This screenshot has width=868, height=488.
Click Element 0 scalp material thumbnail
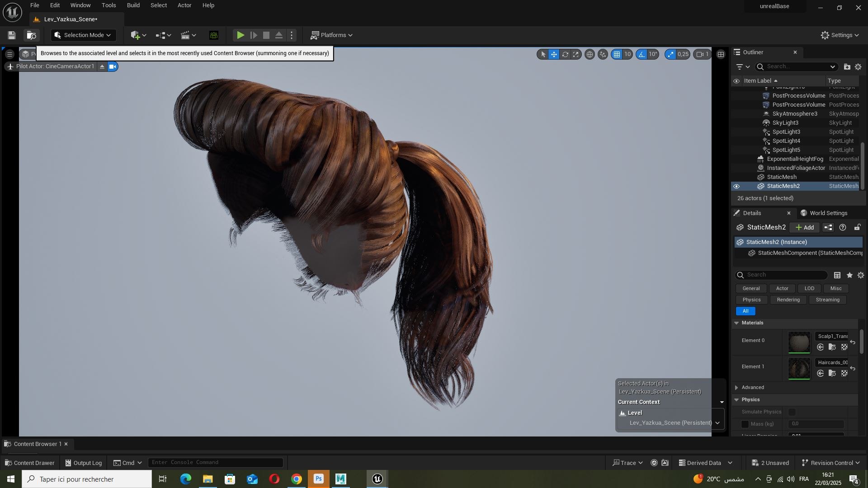pyautogui.click(x=799, y=343)
